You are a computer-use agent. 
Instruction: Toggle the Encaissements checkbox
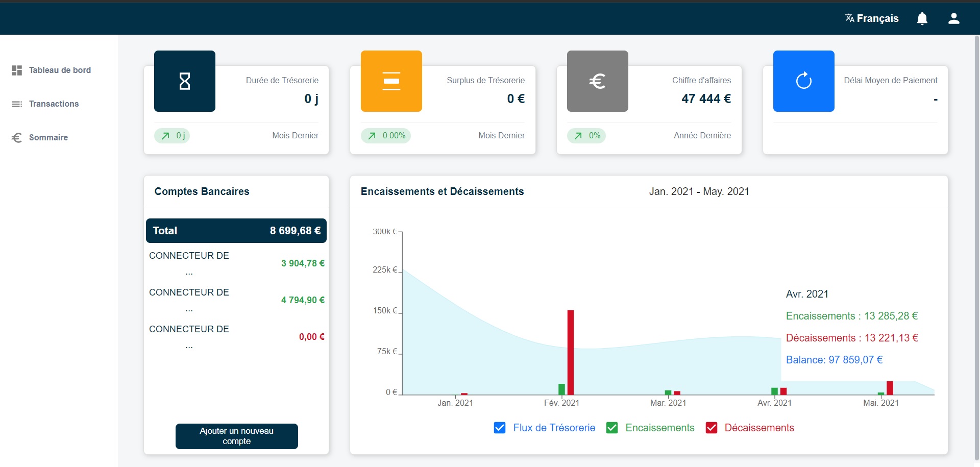[612, 428]
